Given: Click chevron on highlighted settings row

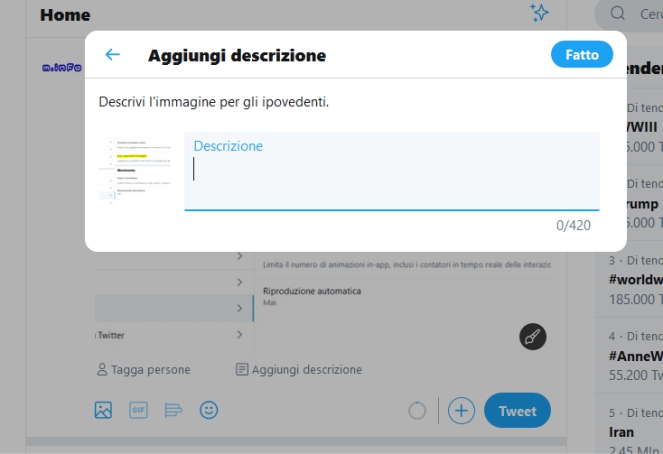Looking at the screenshot, I should 240,309.
